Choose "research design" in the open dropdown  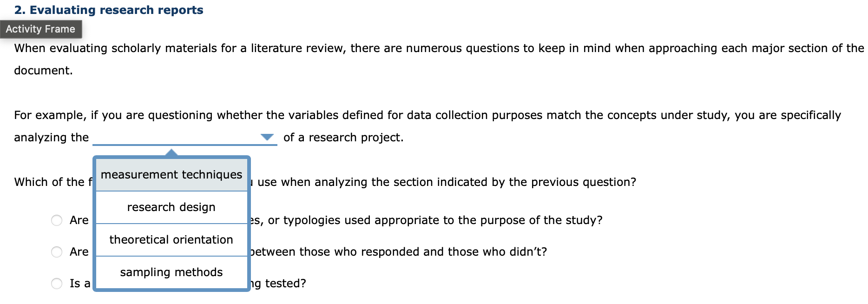[x=171, y=207]
